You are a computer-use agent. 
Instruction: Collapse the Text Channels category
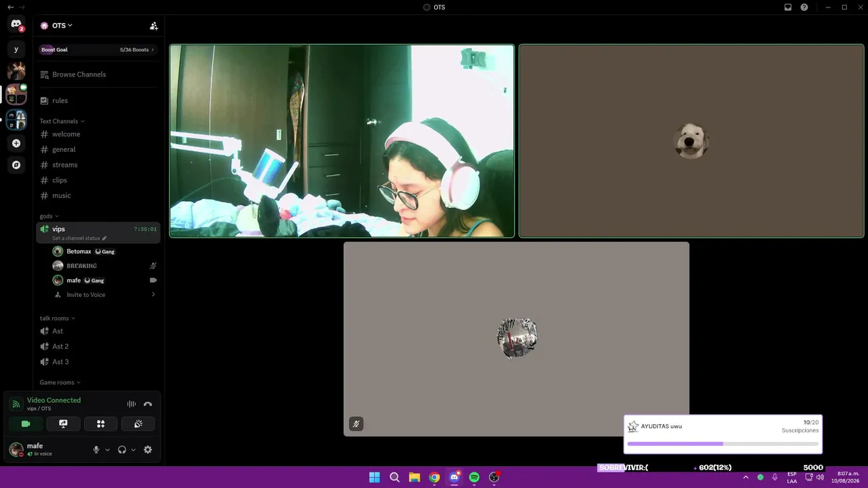coord(62,121)
